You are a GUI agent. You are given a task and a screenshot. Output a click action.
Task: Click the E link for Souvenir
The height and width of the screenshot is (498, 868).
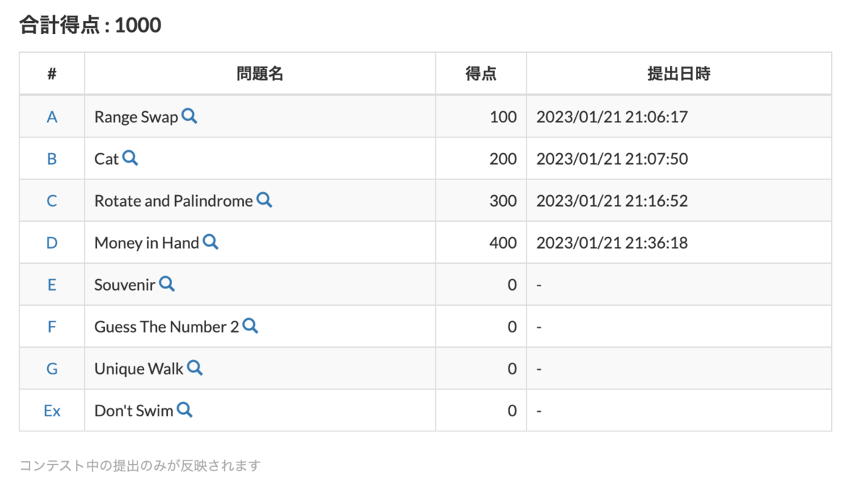51,285
